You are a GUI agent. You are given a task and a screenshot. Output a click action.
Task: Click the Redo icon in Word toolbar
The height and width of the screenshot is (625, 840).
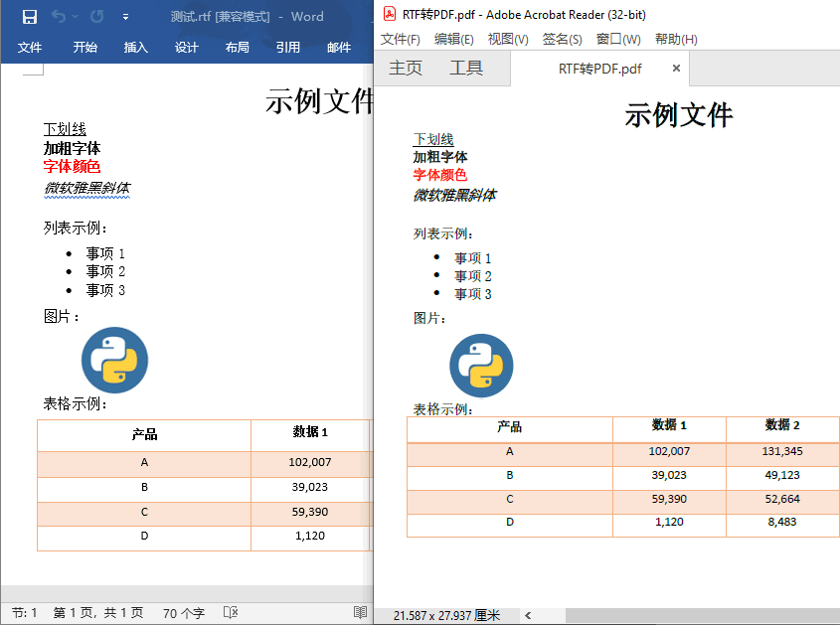click(96, 17)
